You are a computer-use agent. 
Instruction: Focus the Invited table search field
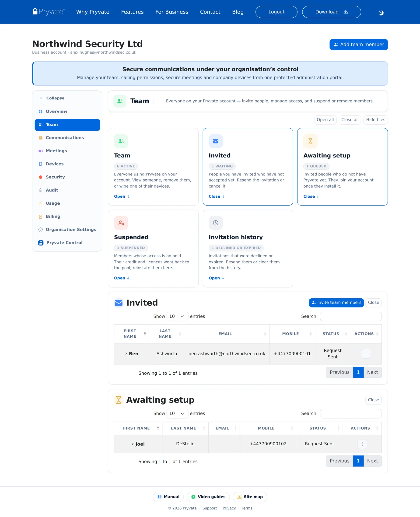pos(350,316)
